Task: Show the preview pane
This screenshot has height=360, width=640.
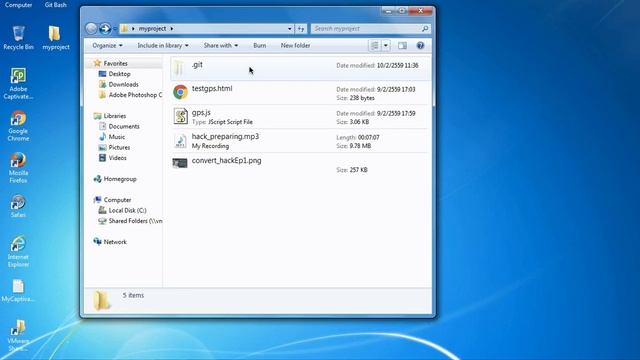Action: click(x=402, y=46)
